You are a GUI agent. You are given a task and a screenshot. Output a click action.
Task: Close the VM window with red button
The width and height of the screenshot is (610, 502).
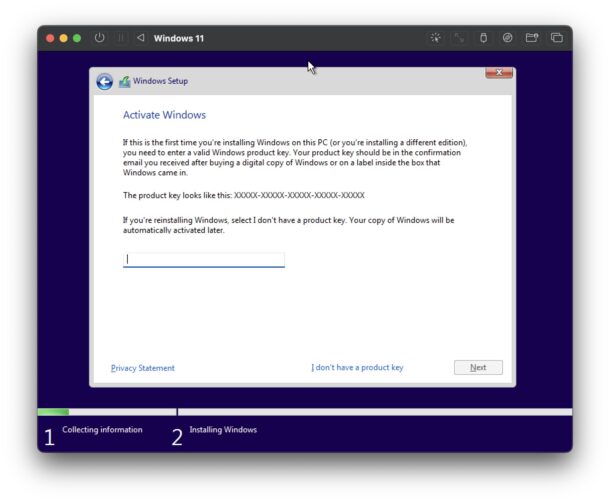pos(50,38)
